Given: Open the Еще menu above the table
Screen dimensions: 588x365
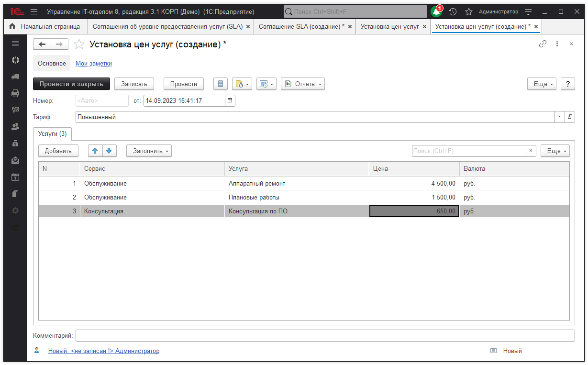Looking at the screenshot, I should 555,151.
